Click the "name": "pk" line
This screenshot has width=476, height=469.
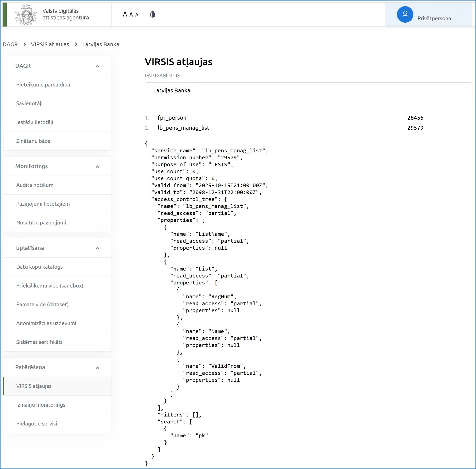[x=189, y=436]
